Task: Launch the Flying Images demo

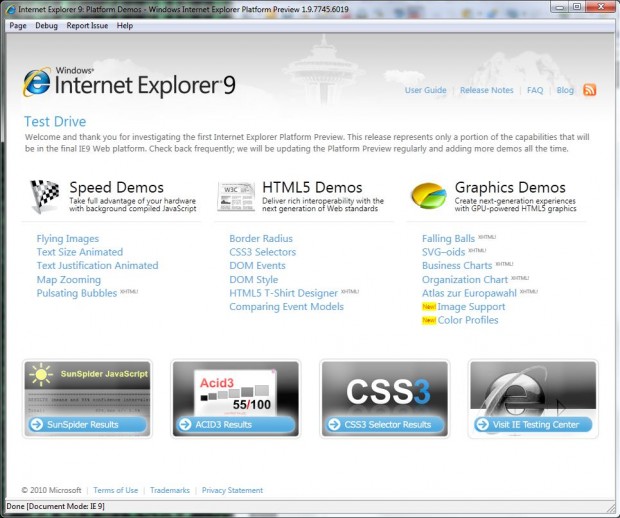Action: [x=68, y=239]
